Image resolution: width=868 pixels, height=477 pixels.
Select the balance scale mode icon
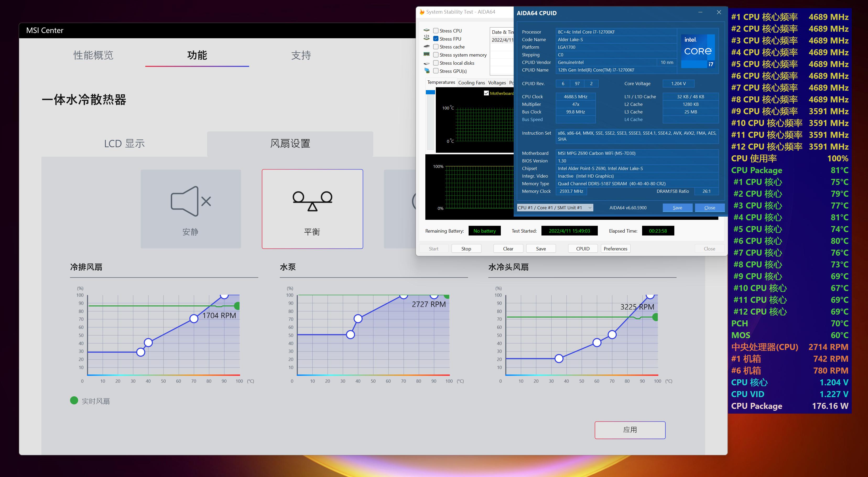(312, 201)
